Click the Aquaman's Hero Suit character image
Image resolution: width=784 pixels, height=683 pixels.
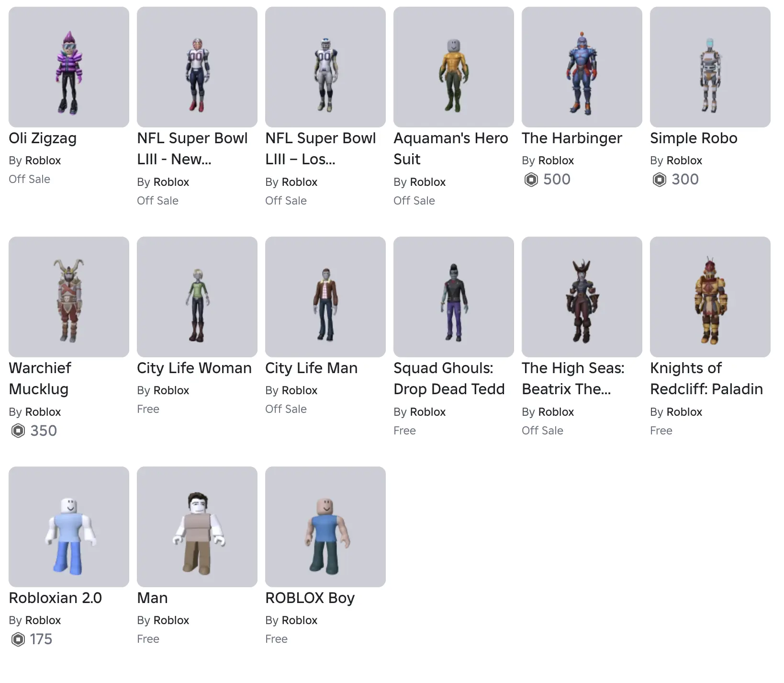tap(453, 67)
